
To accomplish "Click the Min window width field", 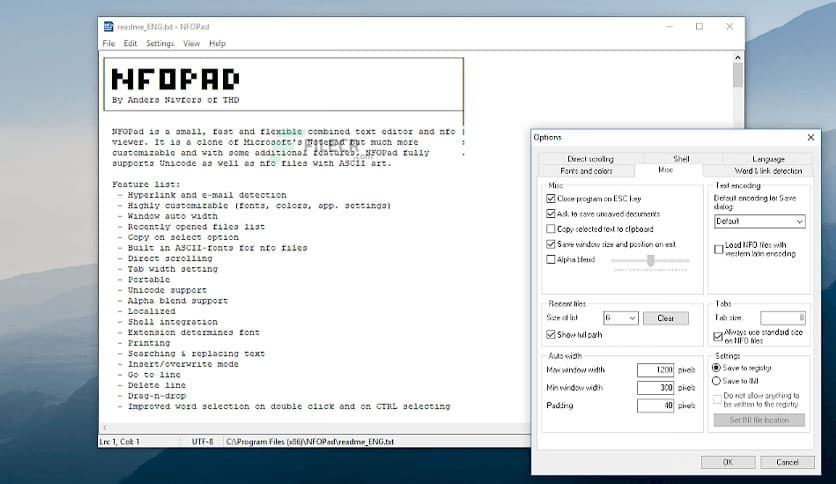I will pyautogui.click(x=656, y=388).
